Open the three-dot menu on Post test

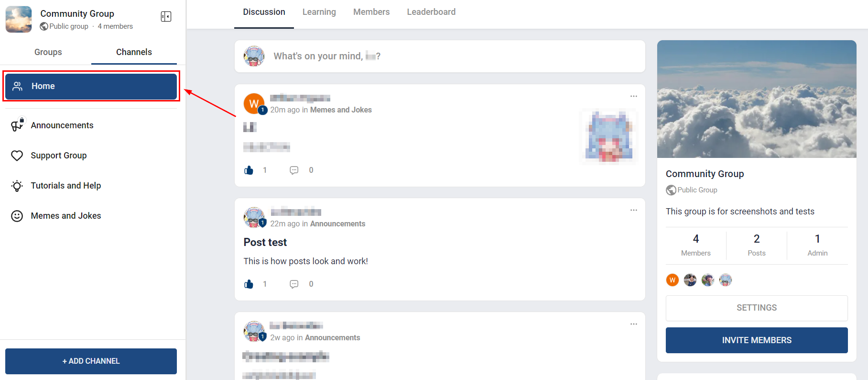click(634, 210)
